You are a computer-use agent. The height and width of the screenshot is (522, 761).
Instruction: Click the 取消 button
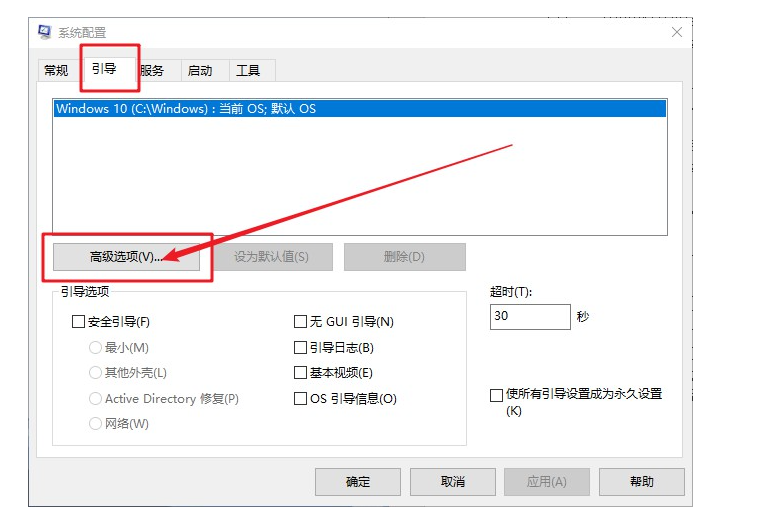pyautogui.click(x=452, y=482)
